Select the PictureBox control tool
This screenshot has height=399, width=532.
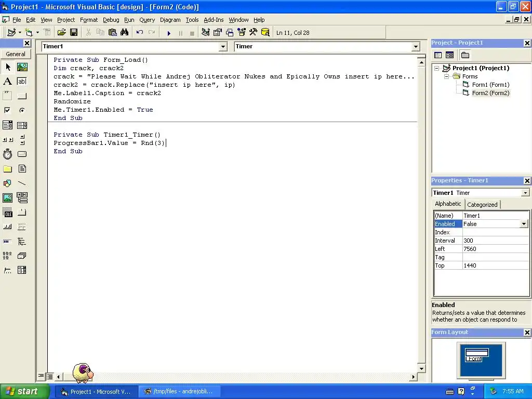pyautogui.click(x=22, y=67)
